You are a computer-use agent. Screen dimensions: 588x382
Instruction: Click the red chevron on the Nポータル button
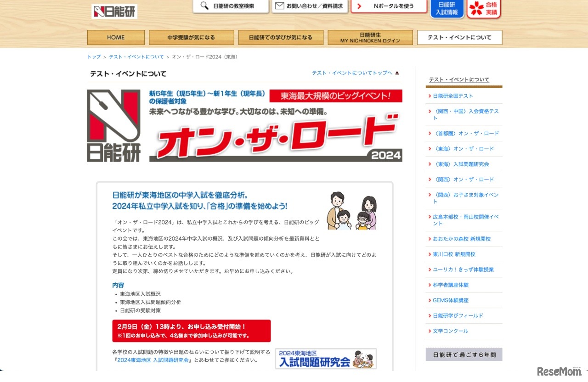pyautogui.click(x=359, y=6)
